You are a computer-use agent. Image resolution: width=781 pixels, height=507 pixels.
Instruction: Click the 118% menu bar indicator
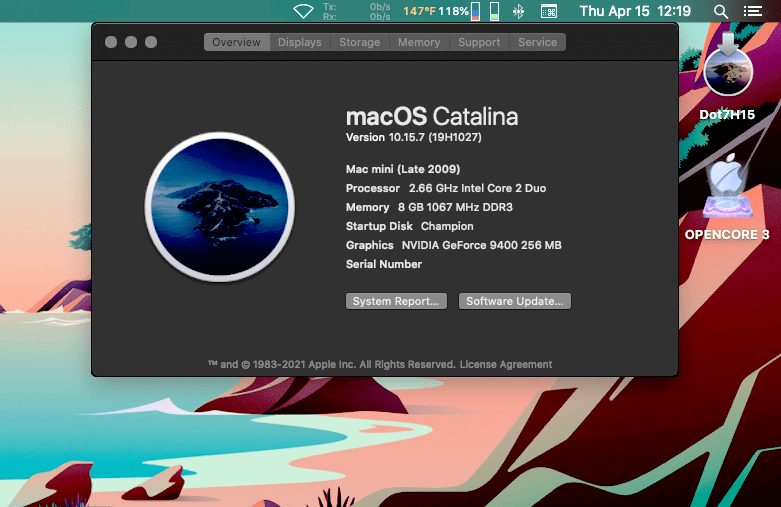pyautogui.click(x=453, y=11)
